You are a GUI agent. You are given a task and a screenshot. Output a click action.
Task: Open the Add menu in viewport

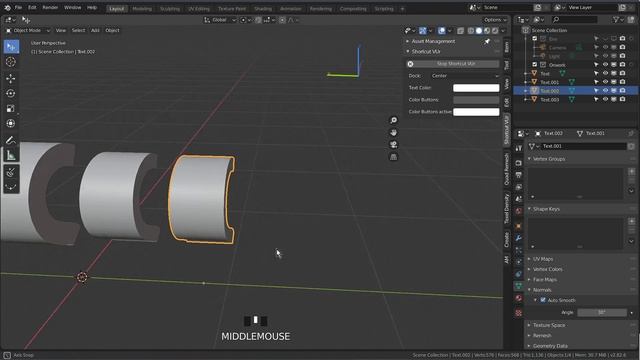click(x=95, y=31)
